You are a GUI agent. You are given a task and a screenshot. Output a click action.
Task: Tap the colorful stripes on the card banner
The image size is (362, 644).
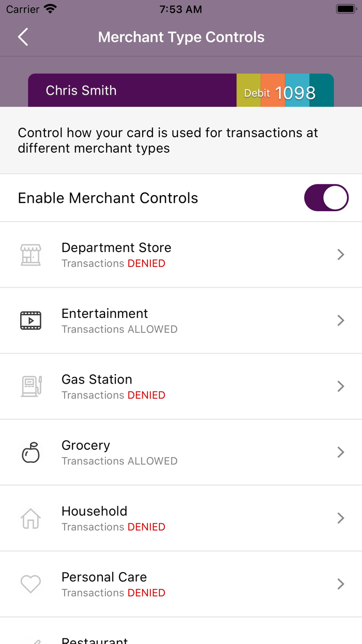[285, 90]
